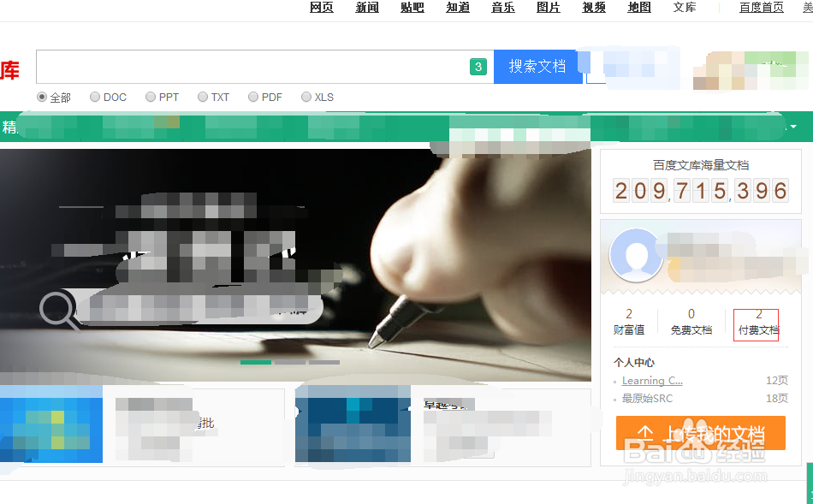Screen dimensions: 813x504
Task: Open the blue thumbnail card at bottom left
Action: [x=50, y=424]
